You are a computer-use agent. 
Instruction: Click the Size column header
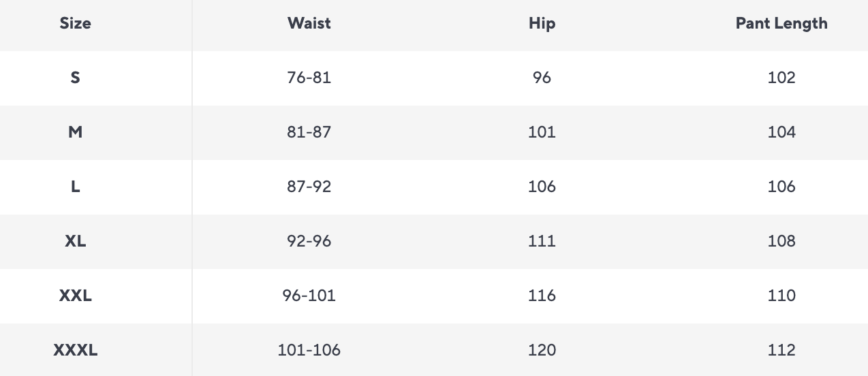[75, 23]
